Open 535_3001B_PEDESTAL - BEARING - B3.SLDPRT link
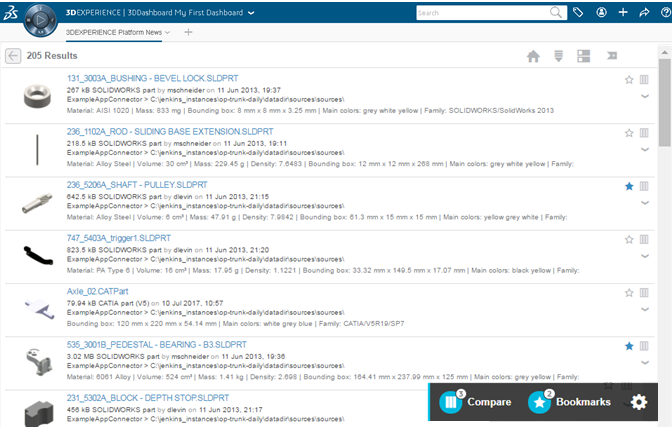The height and width of the screenshot is (427, 672). point(156,345)
